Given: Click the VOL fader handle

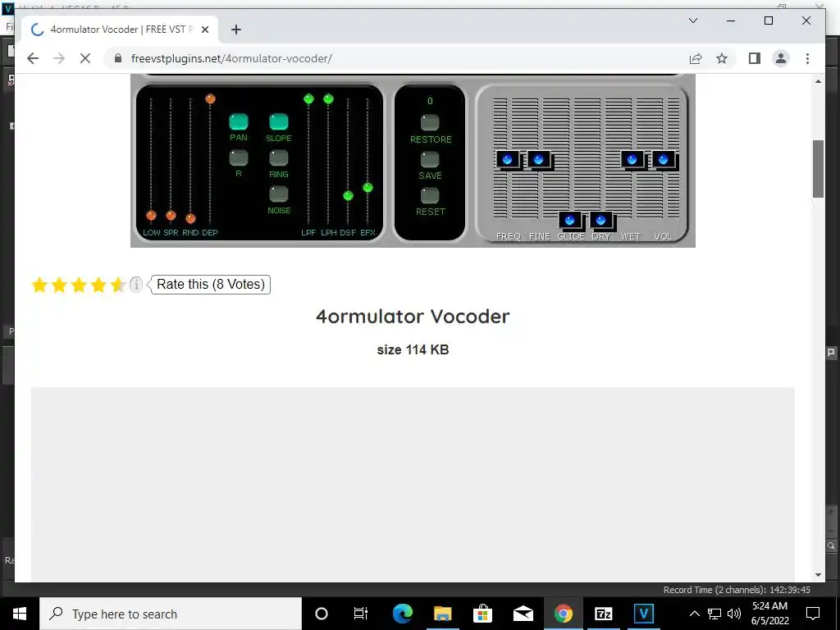Looking at the screenshot, I should point(664,160).
